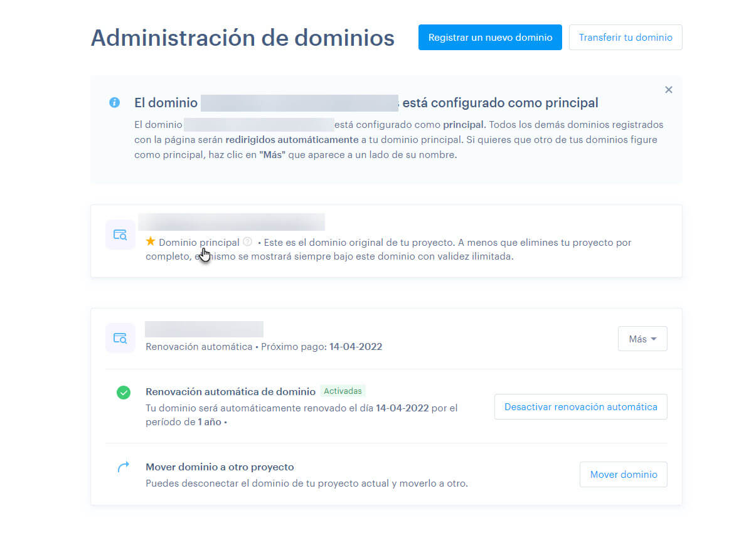Expand options using the Más chevron arrow
This screenshot has height=555, width=756.
click(654, 339)
